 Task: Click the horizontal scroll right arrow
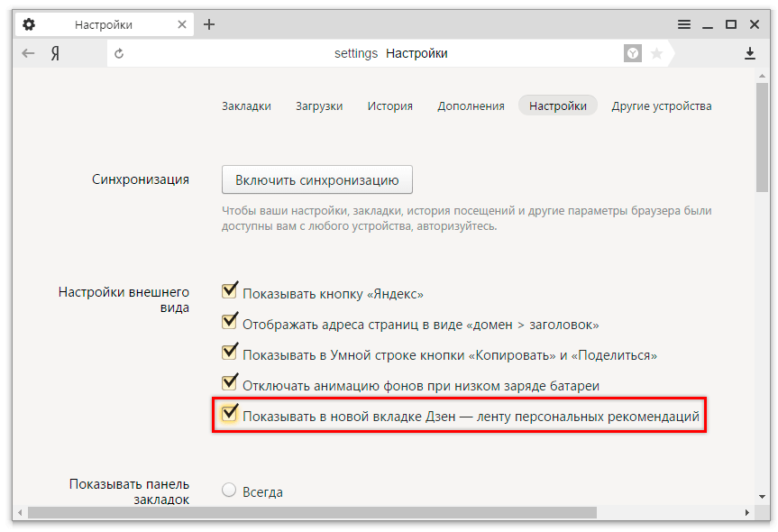pyautogui.click(x=746, y=512)
